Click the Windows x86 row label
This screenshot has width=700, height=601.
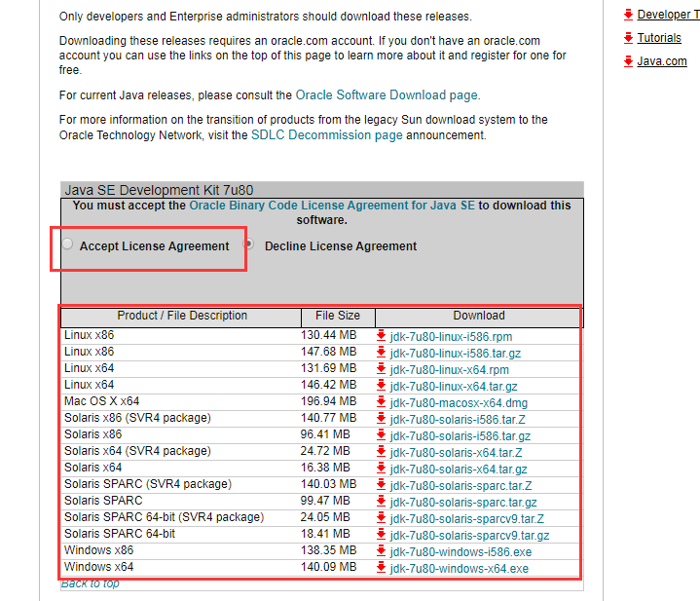(98, 550)
